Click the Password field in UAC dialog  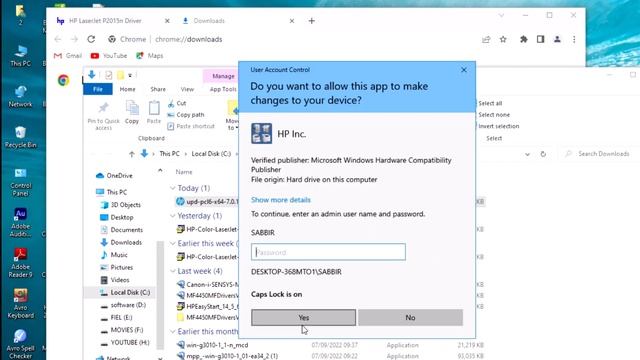click(328, 252)
